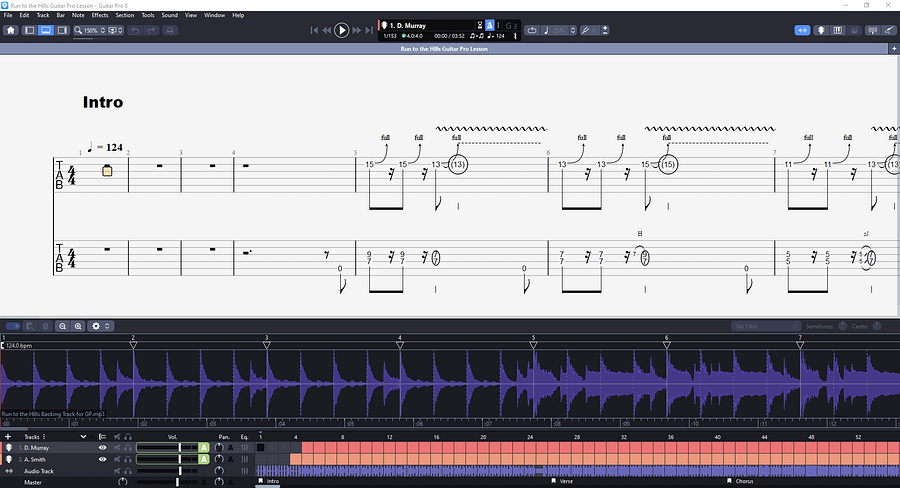Collapse the tracks list chevron
The height and width of the screenshot is (488, 900).
coord(83,437)
